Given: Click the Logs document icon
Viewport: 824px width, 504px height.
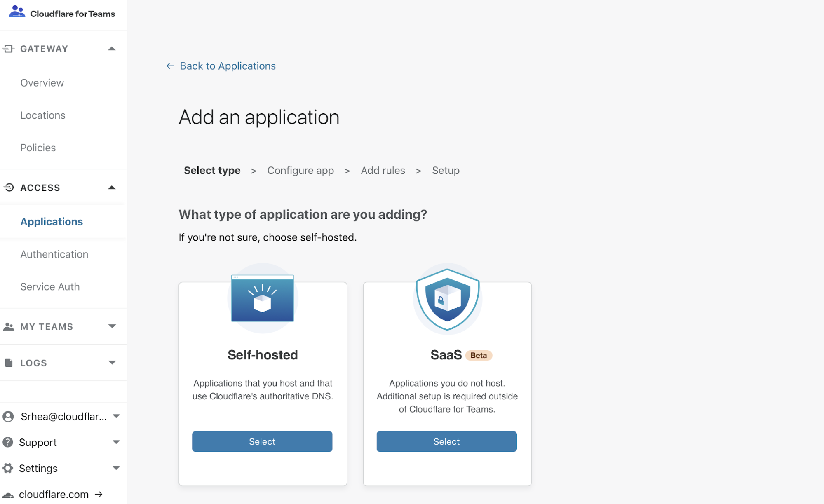Looking at the screenshot, I should pyautogui.click(x=9, y=363).
